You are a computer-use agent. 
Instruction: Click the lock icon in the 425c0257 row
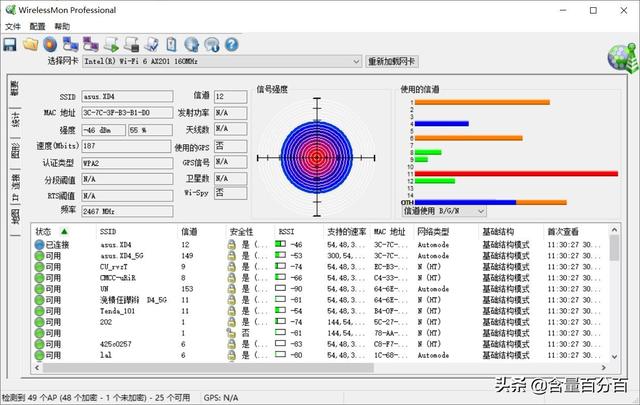tap(231, 344)
